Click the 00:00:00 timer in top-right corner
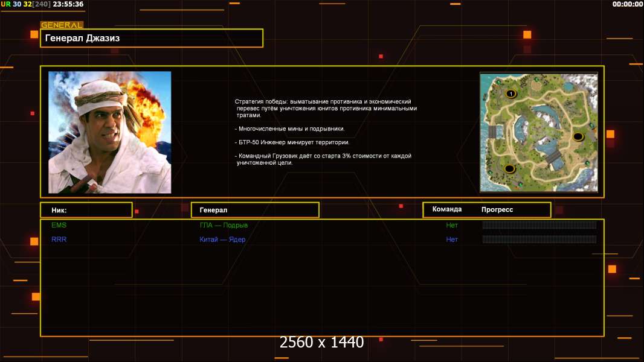This screenshot has width=644, height=362. [627, 4]
